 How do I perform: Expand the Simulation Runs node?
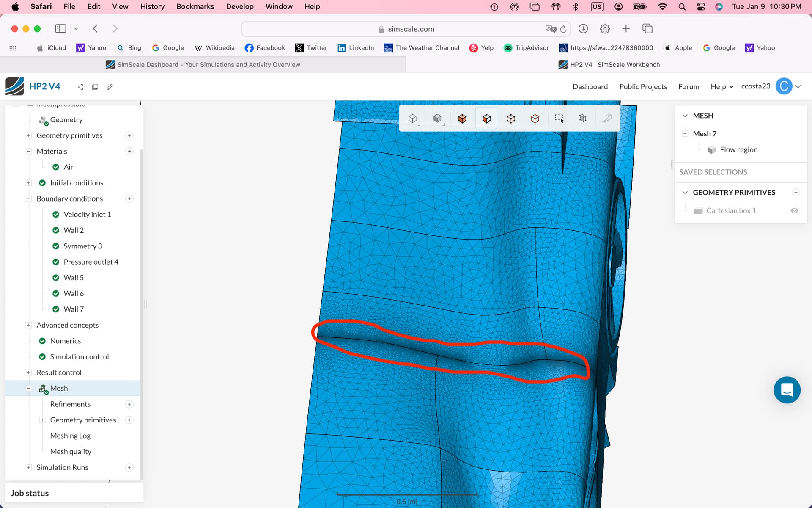29,467
